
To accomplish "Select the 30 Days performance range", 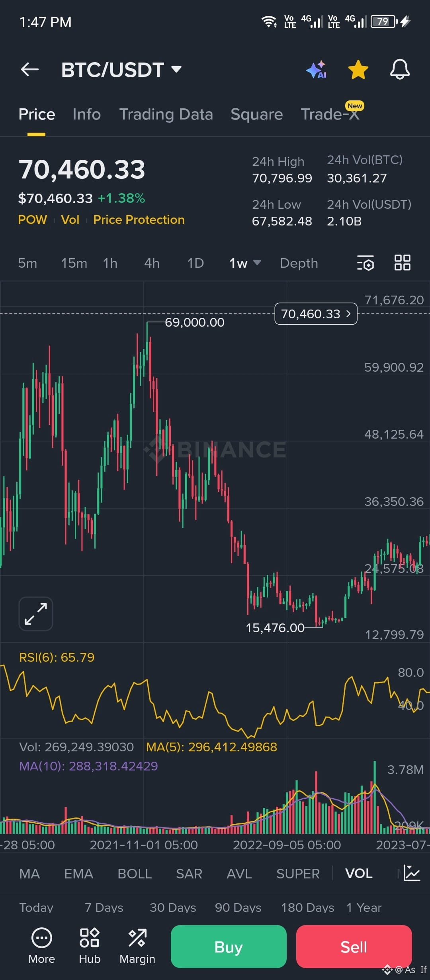I will [x=173, y=907].
